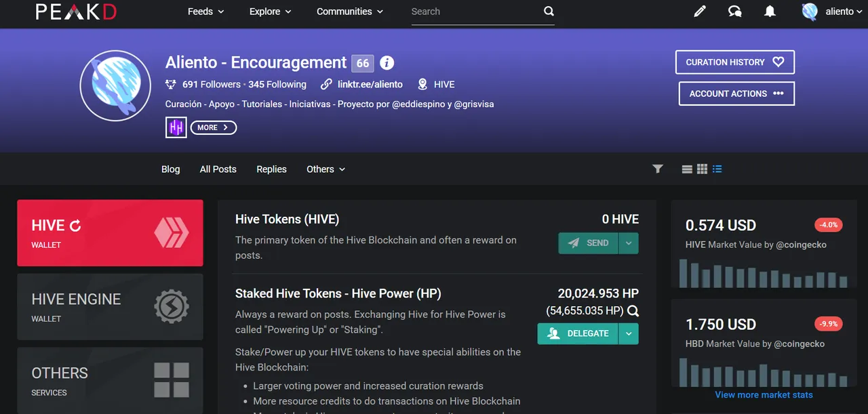Open the chat bubbles icon
Screen dimensions: 868x414
click(734, 12)
